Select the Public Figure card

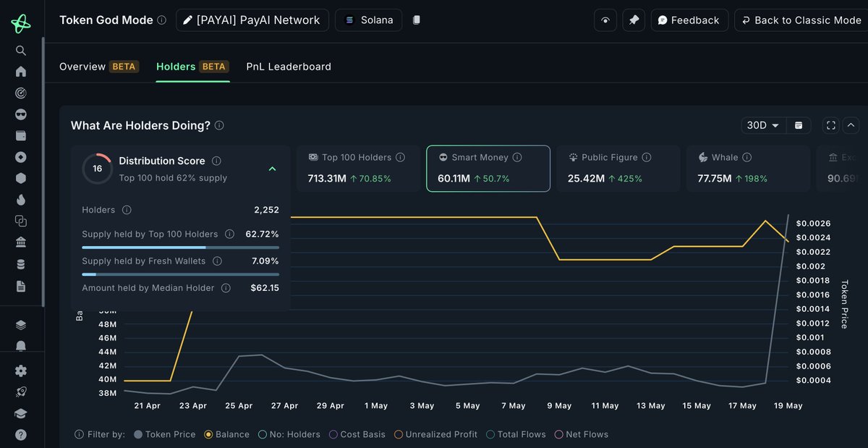[618, 169]
